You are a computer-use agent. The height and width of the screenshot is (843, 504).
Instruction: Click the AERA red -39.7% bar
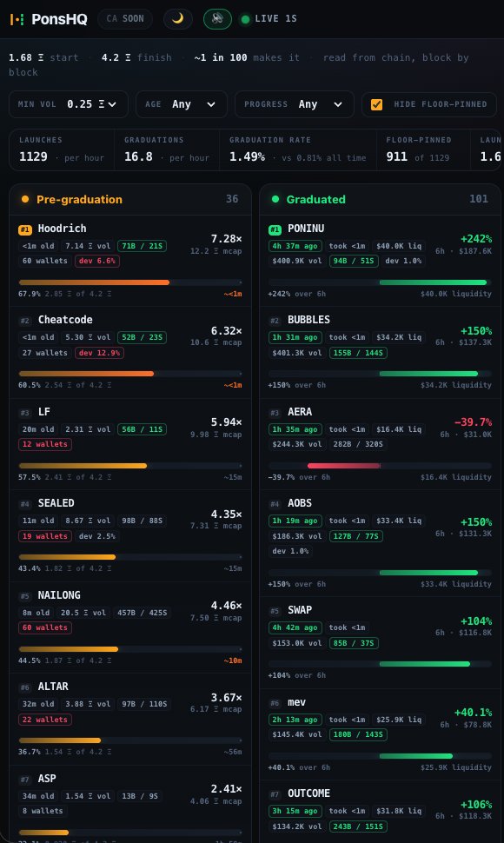[x=344, y=466]
